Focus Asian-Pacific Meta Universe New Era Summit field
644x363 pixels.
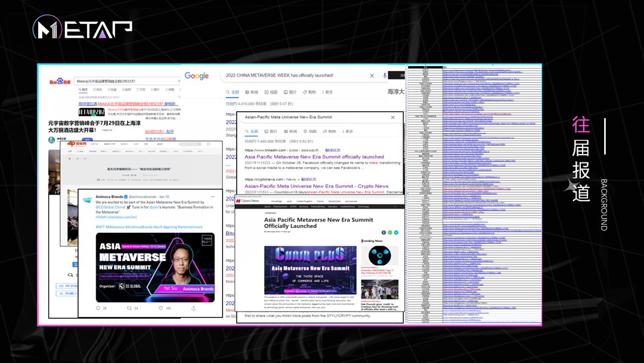click(320, 117)
